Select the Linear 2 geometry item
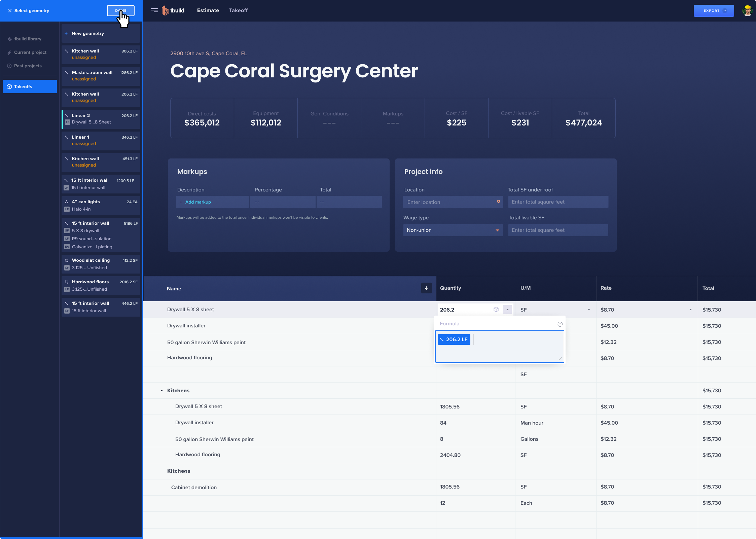This screenshot has height=539, width=756. (x=101, y=119)
